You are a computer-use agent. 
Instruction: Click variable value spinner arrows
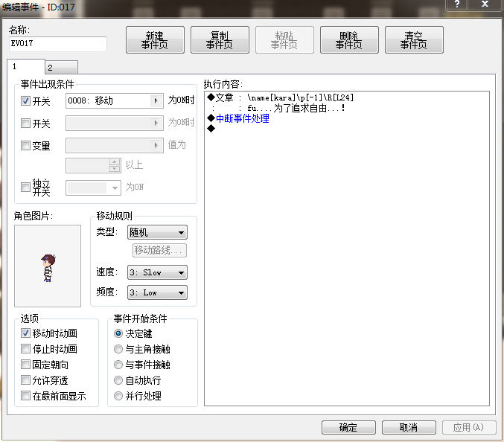tap(115, 165)
